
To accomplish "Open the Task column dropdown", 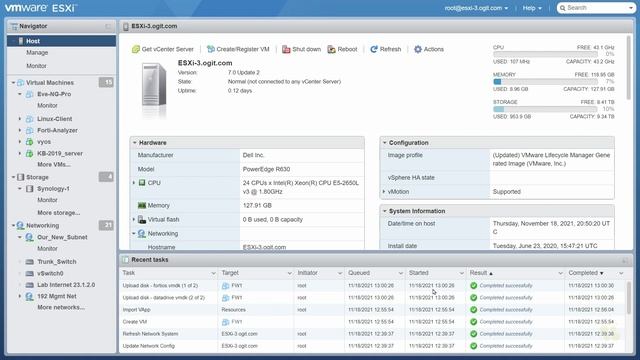I will pyautogui.click(x=213, y=273).
